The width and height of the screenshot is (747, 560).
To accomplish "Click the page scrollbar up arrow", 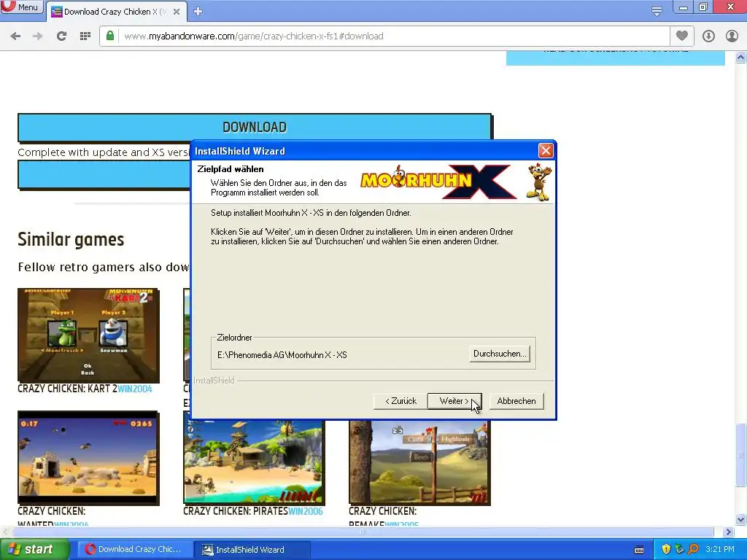I will (x=740, y=58).
